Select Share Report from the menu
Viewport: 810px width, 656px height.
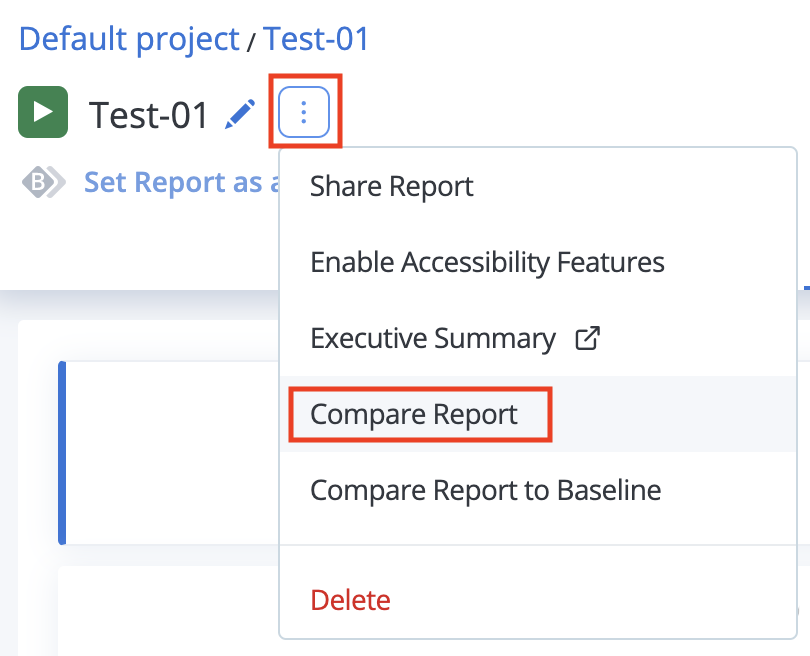(392, 186)
